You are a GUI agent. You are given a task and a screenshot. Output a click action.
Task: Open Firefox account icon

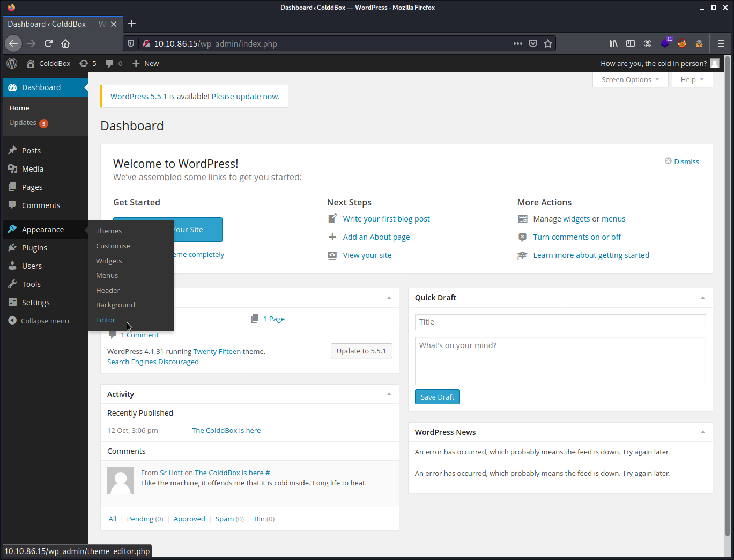pos(648,43)
